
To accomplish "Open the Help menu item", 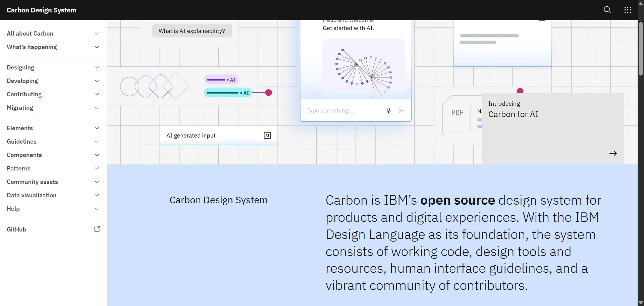I will click(53, 209).
